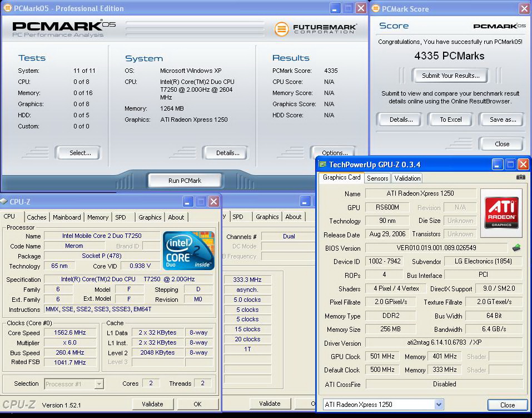Click the GPU-Z screenshot camera icon
Screen dimensions: 532x418
coord(520,177)
